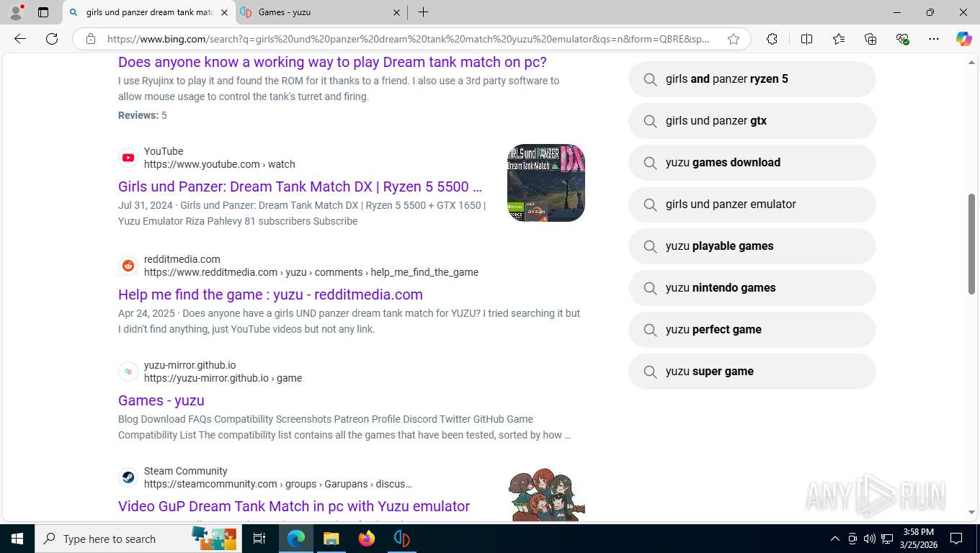The height and width of the screenshot is (553, 980).
Task: Search related 'yuzu nintendo games'
Action: (752, 288)
